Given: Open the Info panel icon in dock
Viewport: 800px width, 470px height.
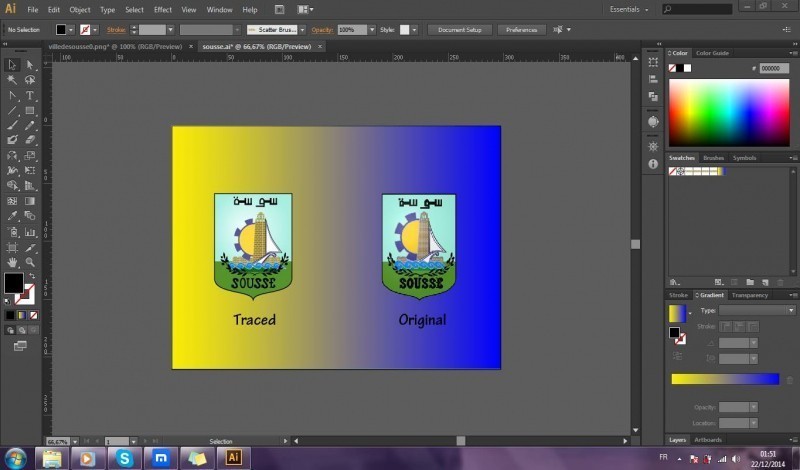Looking at the screenshot, I should [x=653, y=164].
